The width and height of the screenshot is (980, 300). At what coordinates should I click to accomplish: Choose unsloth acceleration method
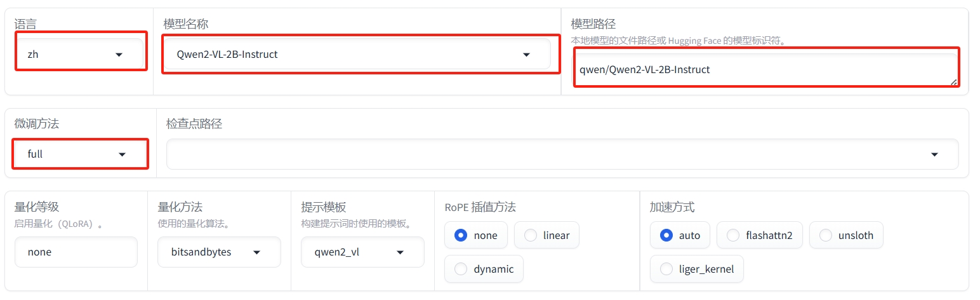point(826,235)
